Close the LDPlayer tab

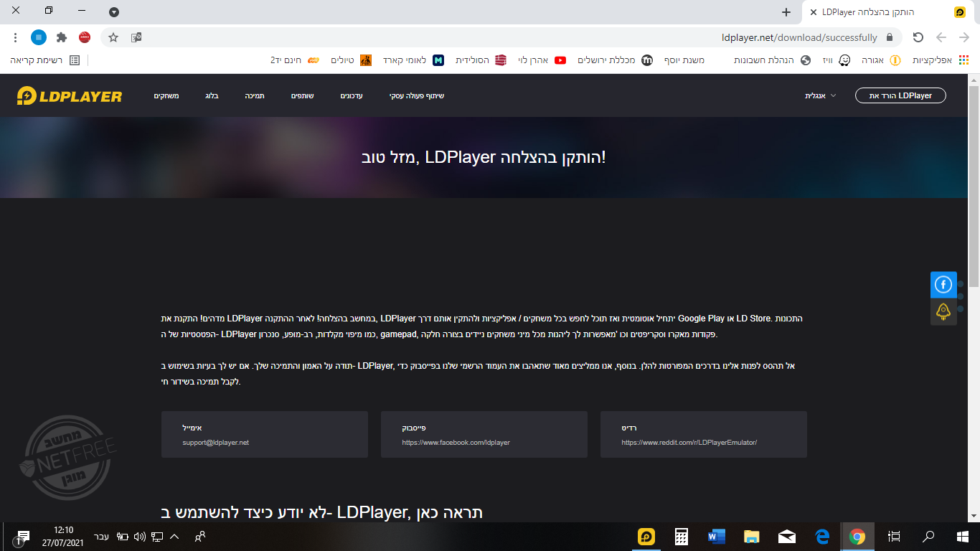[x=813, y=12]
